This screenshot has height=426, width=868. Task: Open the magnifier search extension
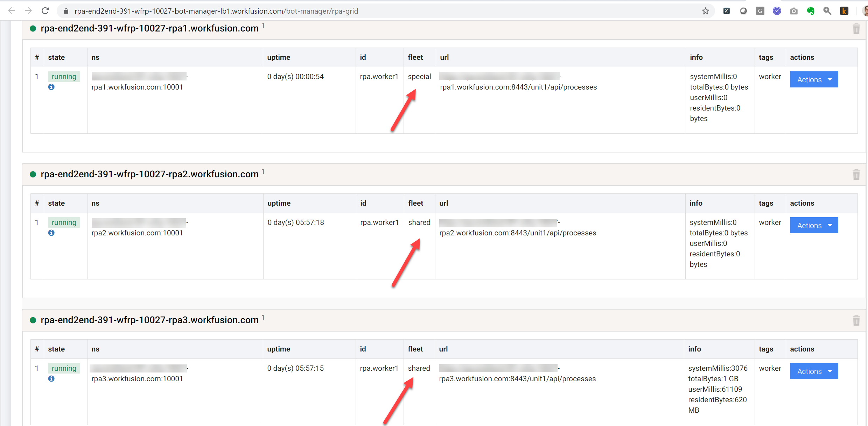[x=827, y=11]
